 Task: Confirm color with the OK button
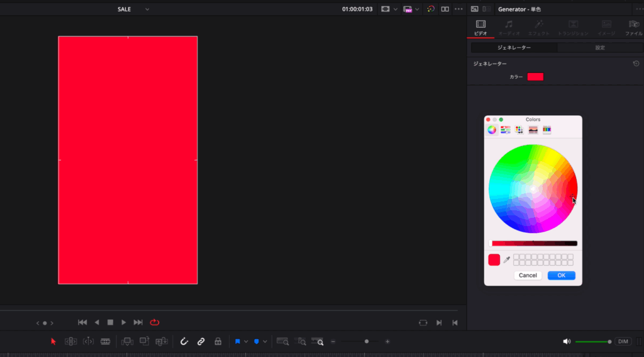click(x=561, y=275)
